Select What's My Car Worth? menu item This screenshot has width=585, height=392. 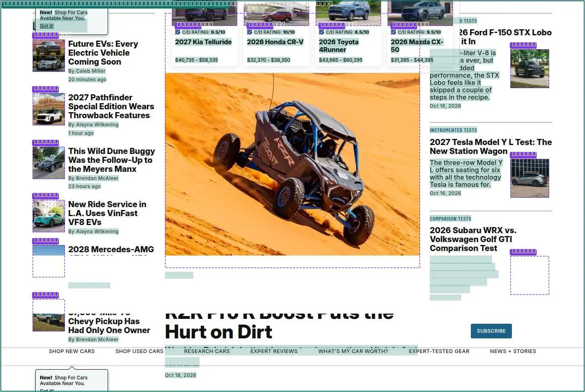coord(353,351)
